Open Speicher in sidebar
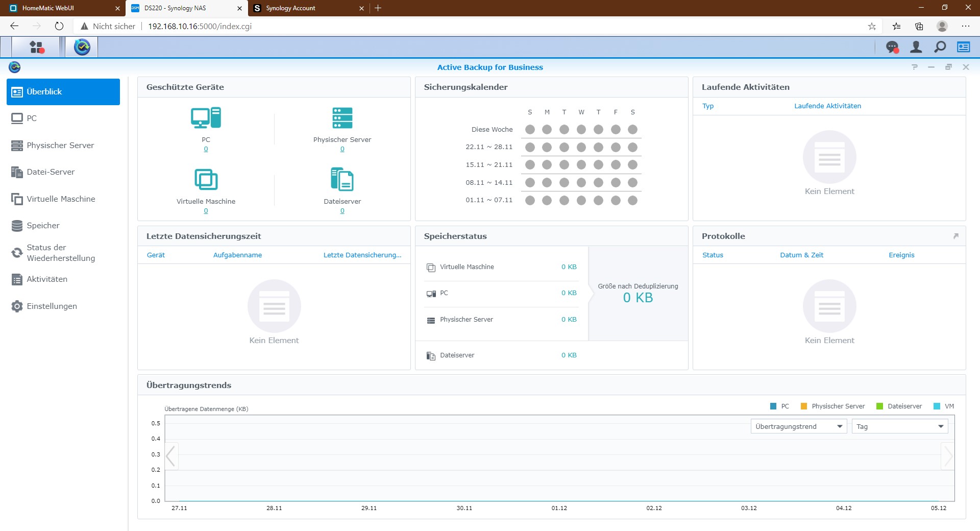 pos(63,226)
